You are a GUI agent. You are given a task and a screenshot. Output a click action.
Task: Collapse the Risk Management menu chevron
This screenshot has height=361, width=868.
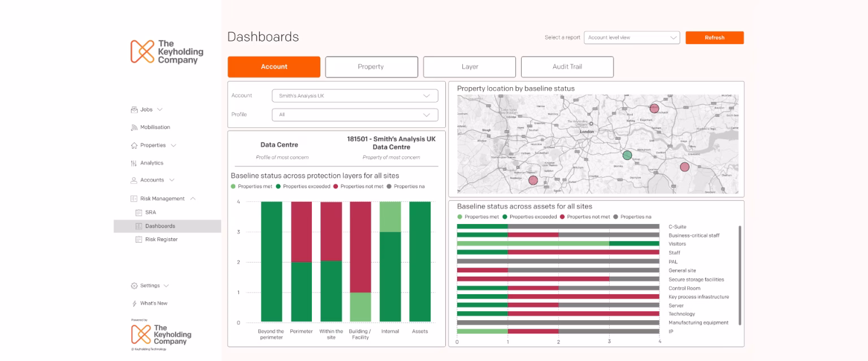click(x=193, y=199)
